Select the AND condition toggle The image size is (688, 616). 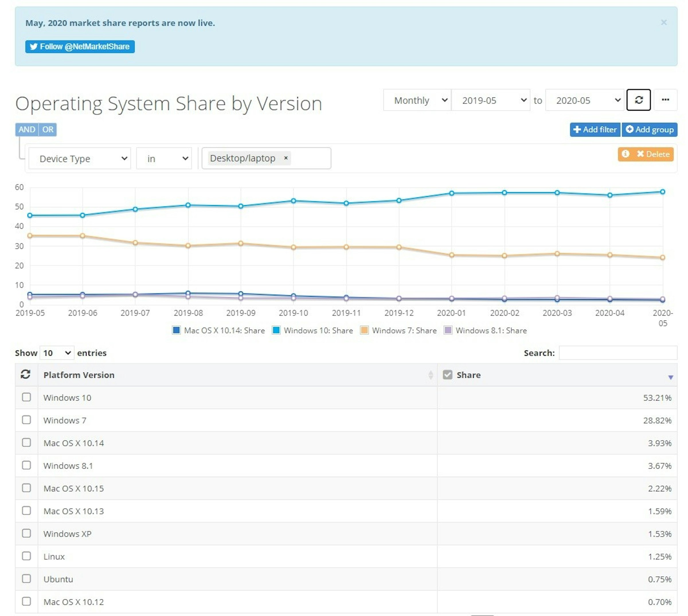pyautogui.click(x=27, y=129)
